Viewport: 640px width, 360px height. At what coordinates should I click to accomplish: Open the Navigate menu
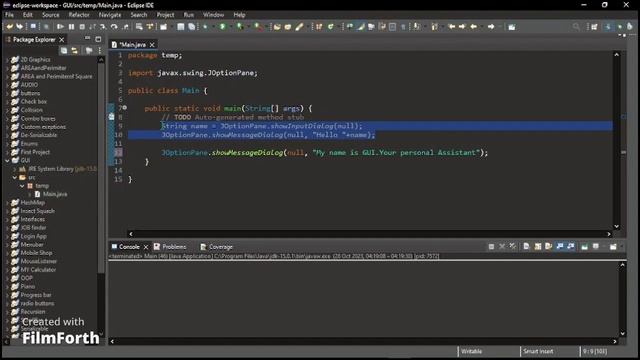[110, 15]
